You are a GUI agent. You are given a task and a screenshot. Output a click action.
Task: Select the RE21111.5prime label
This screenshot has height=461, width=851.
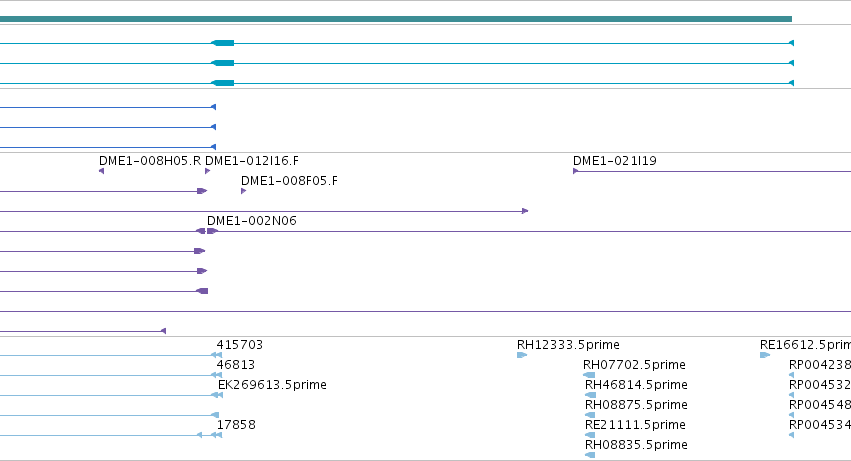pos(636,425)
